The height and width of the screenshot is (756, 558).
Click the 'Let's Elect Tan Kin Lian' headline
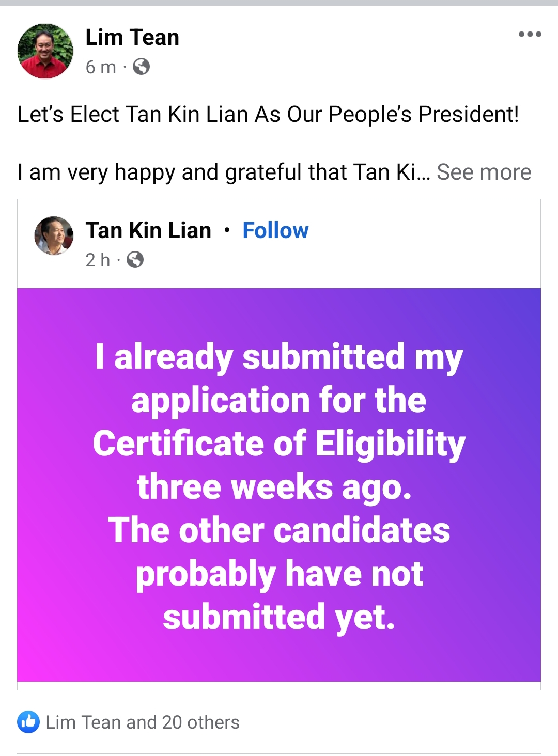[x=268, y=114]
